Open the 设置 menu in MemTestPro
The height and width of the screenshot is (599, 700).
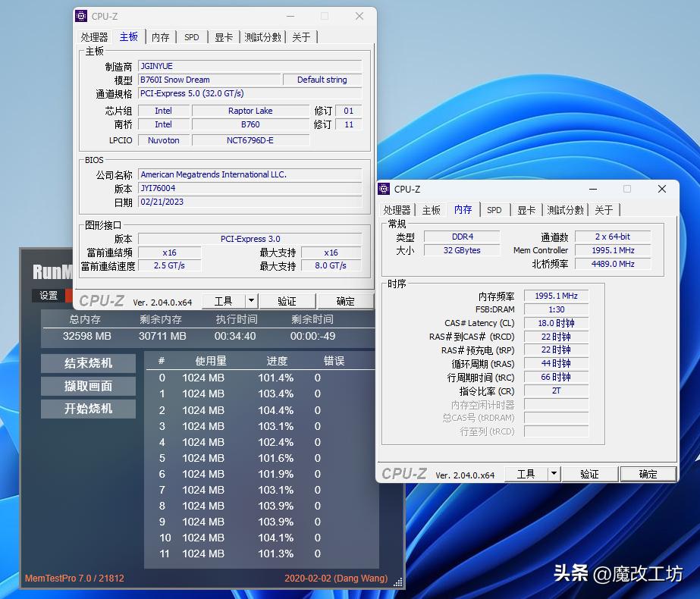(48, 296)
